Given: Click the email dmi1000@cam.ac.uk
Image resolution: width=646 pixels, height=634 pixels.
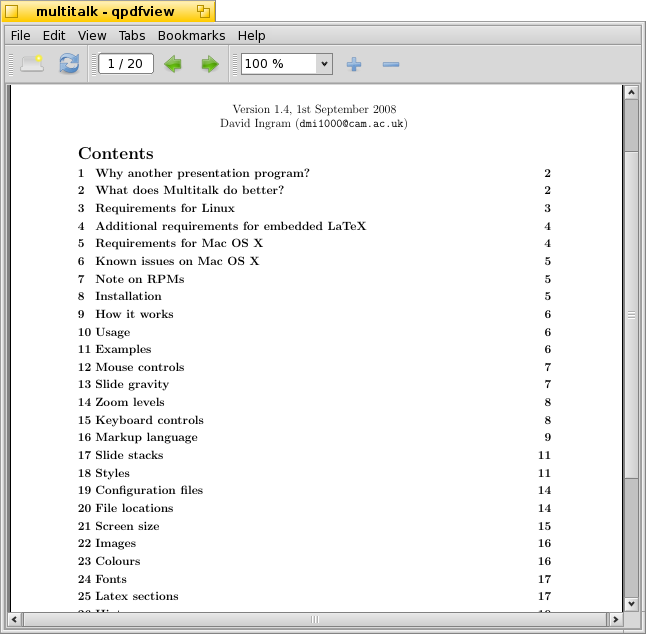Looking at the screenshot, I should click(351, 124).
